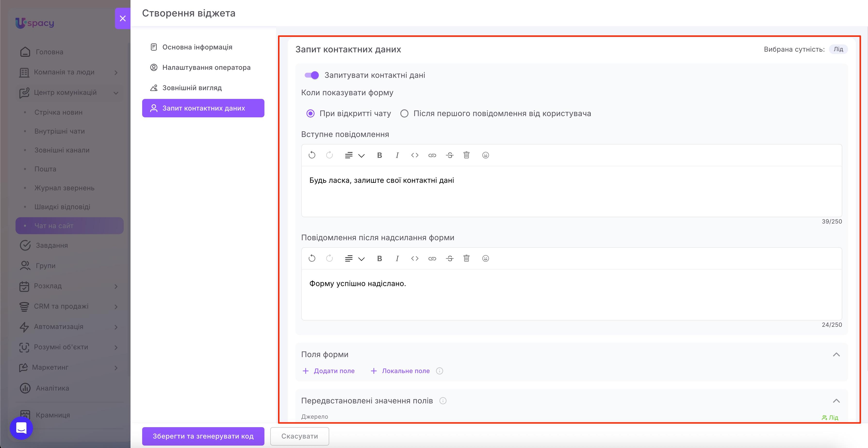Open Внутрішні чати in sidebar
The height and width of the screenshot is (448, 868).
(69, 131)
